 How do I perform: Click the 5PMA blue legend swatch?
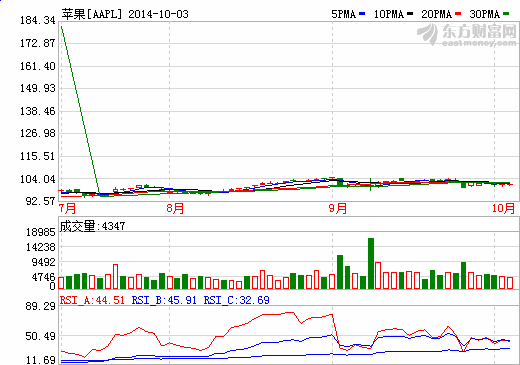click(x=362, y=14)
